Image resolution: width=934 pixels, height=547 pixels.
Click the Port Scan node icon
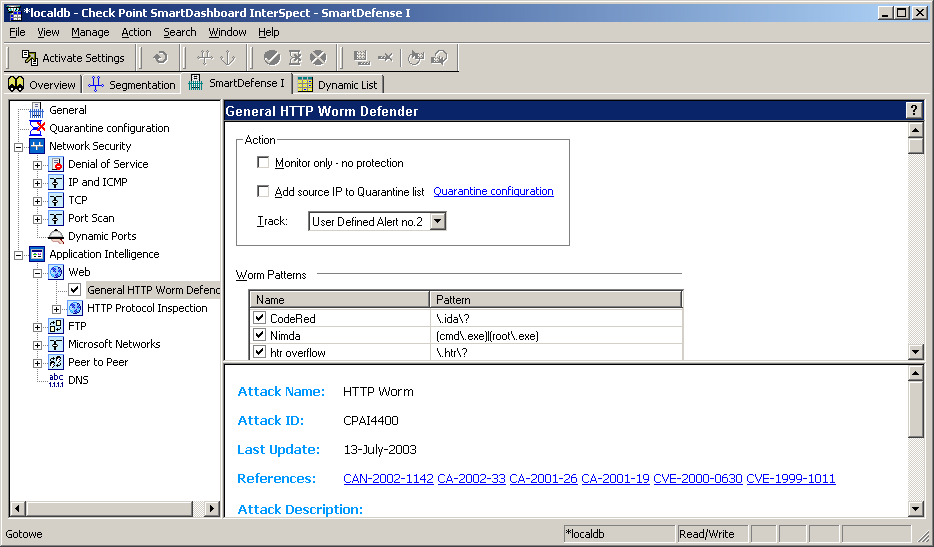[x=56, y=218]
